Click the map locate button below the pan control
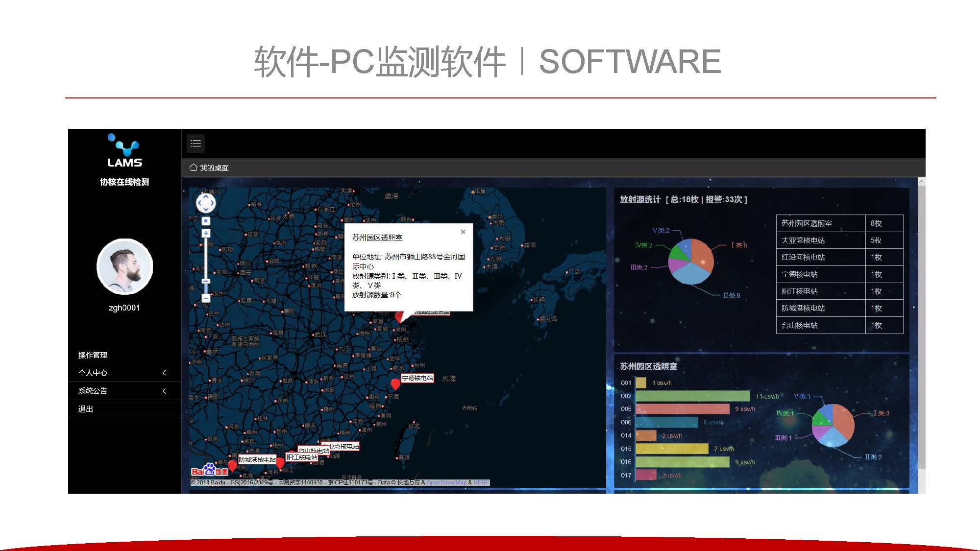The height and width of the screenshot is (551, 980). coord(206,221)
